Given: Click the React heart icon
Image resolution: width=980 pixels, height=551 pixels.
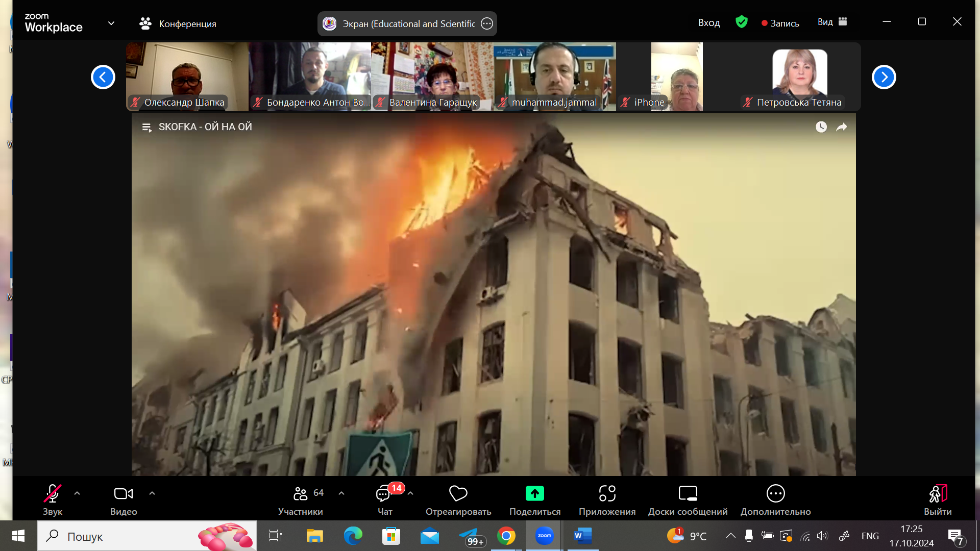Looking at the screenshot, I should (x=458, y=494).
